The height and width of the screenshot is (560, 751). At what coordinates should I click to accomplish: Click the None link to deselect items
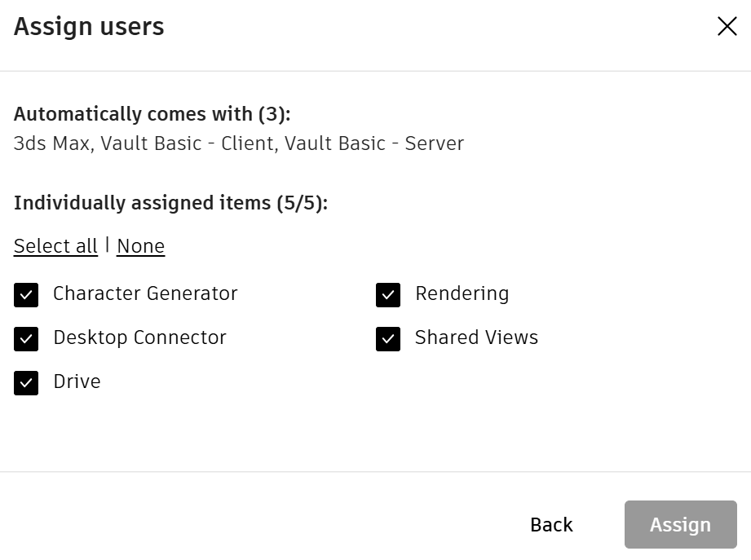(x=140, y=246)
